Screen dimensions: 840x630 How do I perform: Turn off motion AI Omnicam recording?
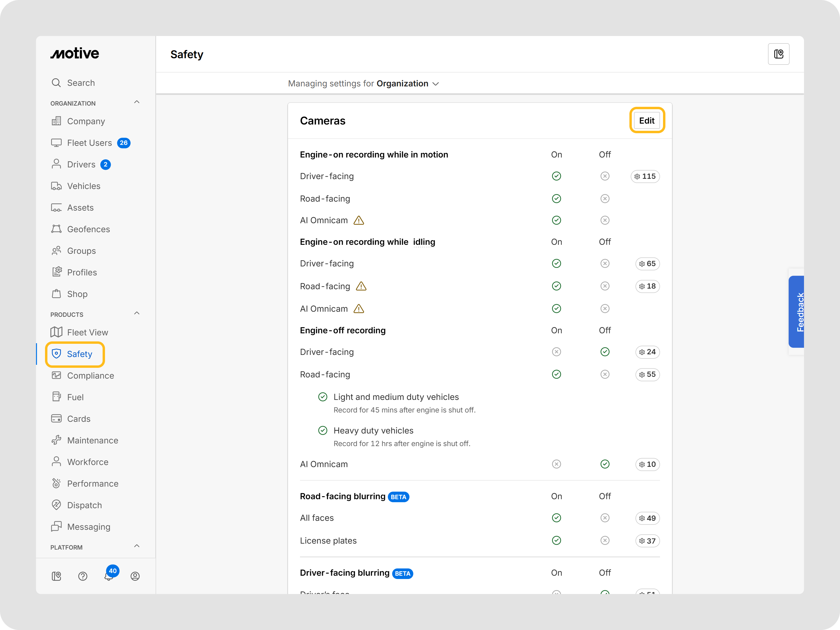click(604, 220)
